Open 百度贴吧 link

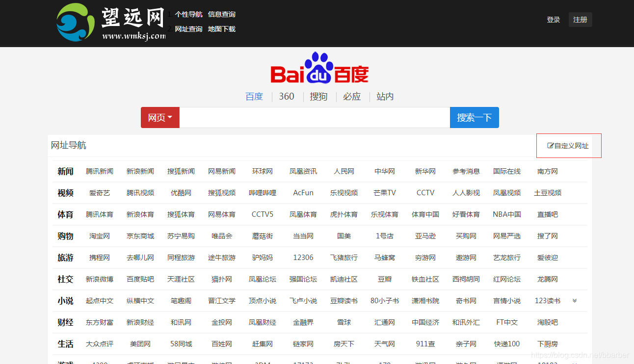click(140, 279)
